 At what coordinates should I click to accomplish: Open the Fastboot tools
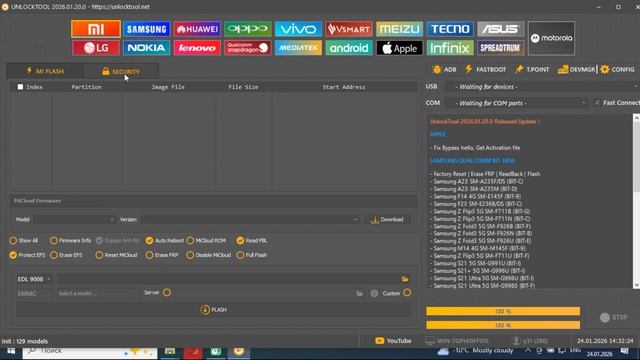(x=486, y=69)
